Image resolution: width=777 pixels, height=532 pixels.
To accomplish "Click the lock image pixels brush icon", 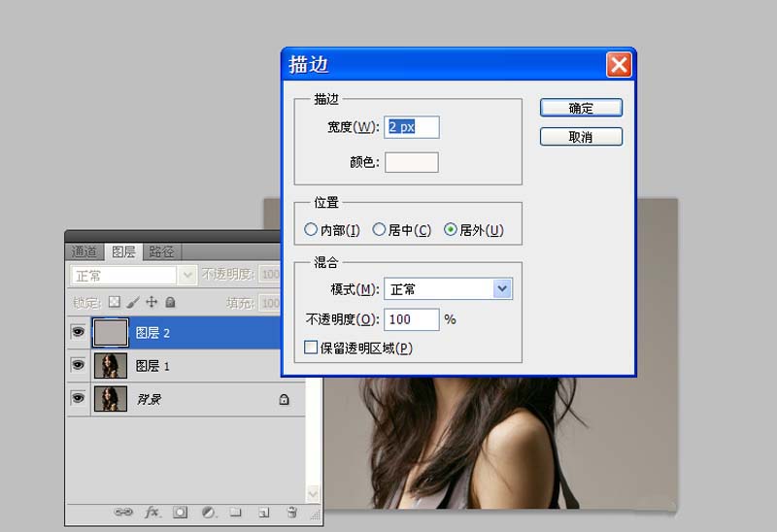I will click(133, 302).
